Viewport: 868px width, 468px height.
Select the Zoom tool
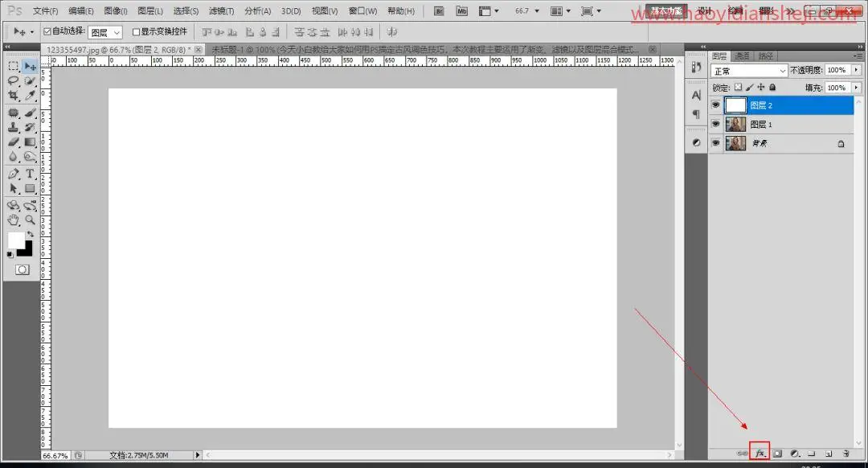click(x=30, y=220)
